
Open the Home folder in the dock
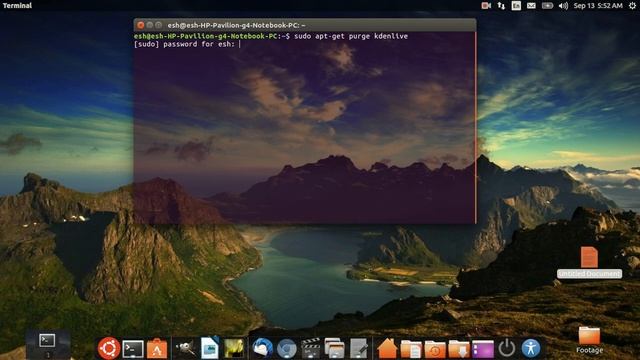point(387,348)
